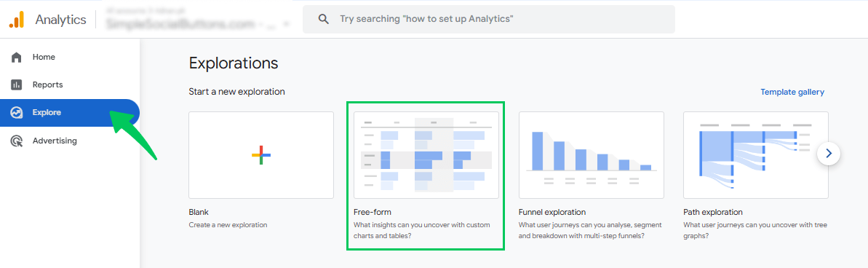Show next templates with right chevron

pyautogui.click(x=829, y=154)
